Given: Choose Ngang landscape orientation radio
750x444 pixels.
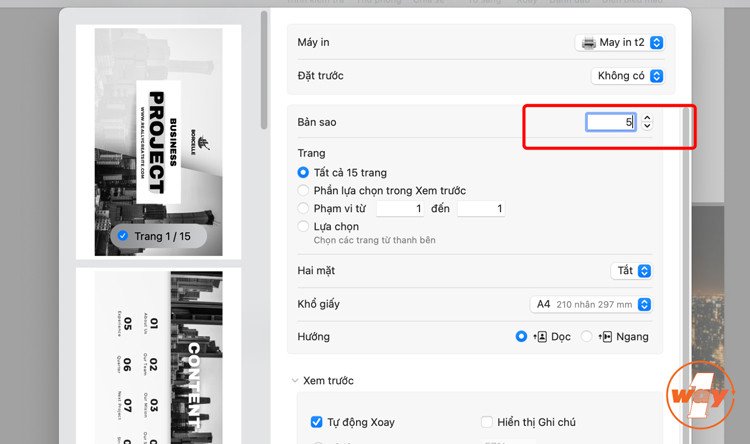Looking at the screenshot, I should coord(586,336).
